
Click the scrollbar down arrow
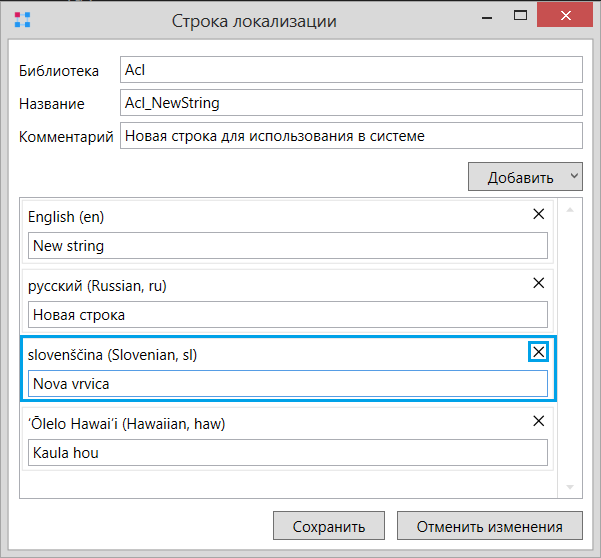570,487
